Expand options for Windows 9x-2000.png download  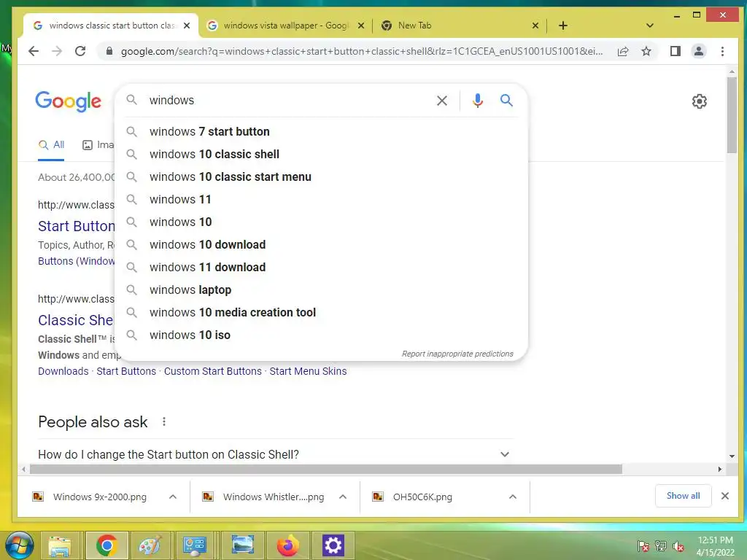pos(172,497)
